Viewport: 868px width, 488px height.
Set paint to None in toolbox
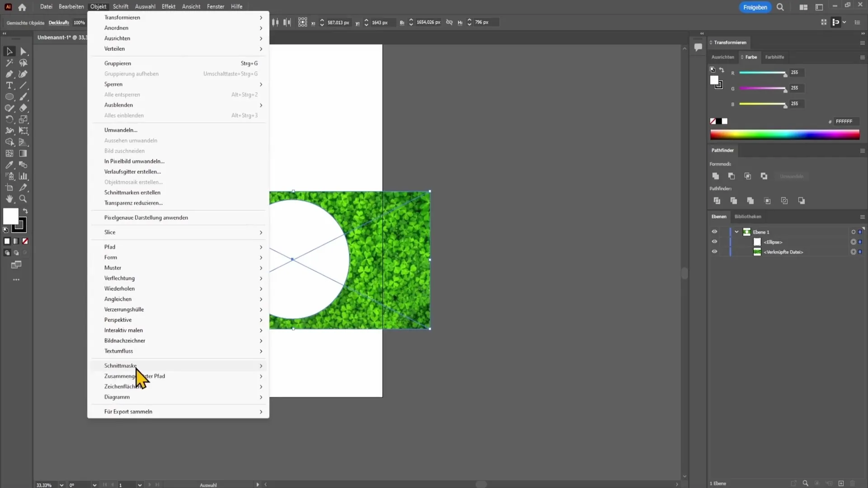[25, 241]
